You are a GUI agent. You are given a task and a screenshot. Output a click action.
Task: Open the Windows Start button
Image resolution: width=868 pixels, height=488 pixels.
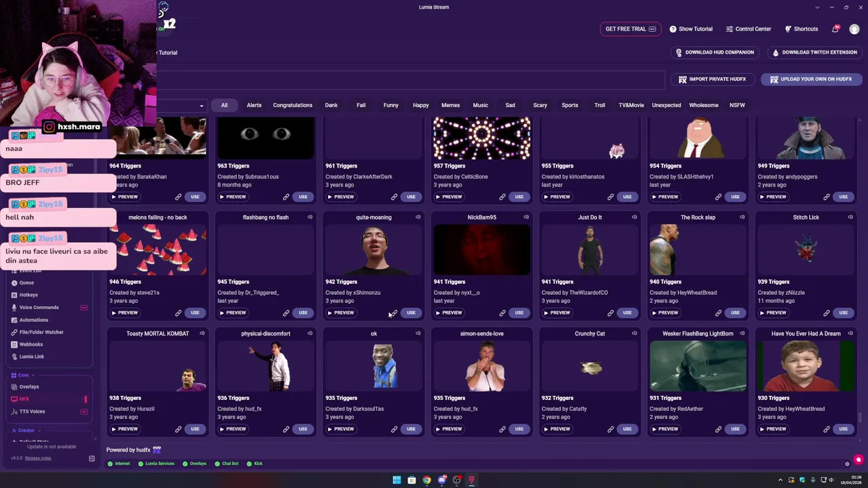click(x=397, y=480)
